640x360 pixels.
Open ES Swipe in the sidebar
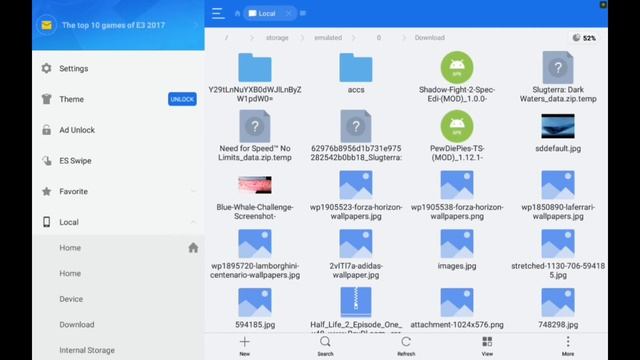(118, 161)
